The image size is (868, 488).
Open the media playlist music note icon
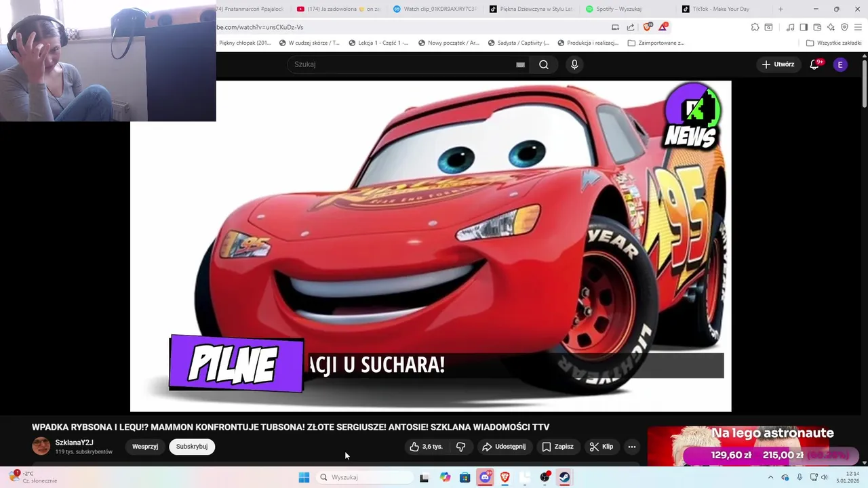(x=790, y=27)
